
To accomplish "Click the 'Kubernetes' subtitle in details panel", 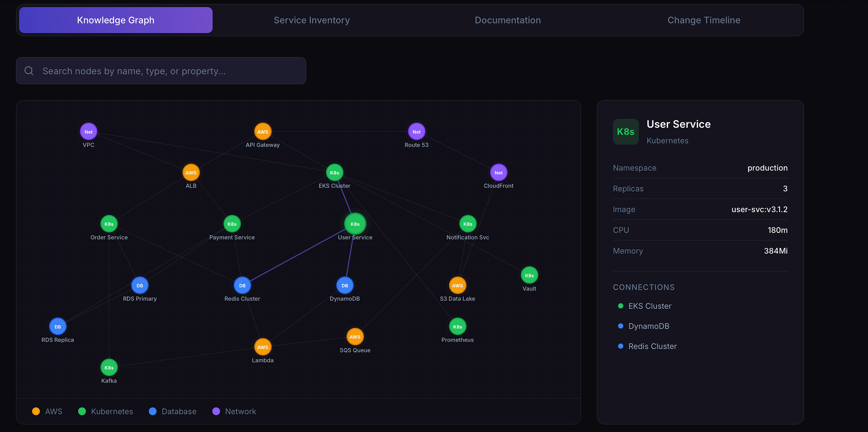I will click(x=667, y=141).
